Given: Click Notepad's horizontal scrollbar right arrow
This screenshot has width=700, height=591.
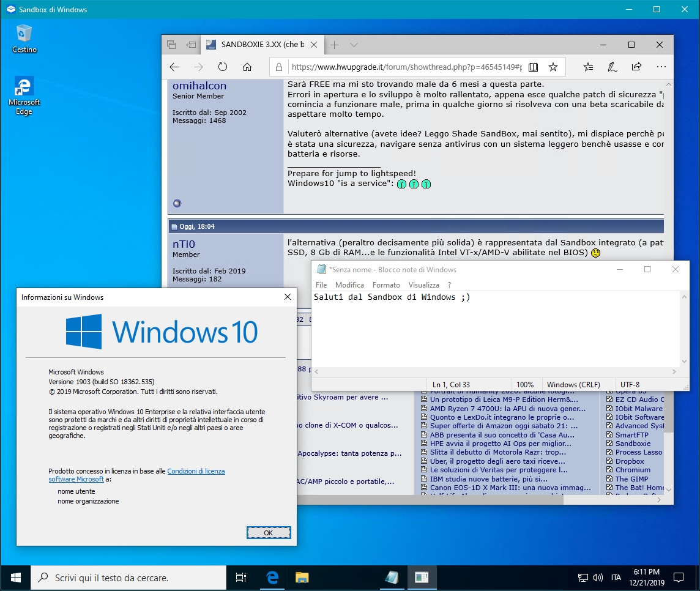Looking at the screenshot, I should pyautogui.click(x=674, y=371).
